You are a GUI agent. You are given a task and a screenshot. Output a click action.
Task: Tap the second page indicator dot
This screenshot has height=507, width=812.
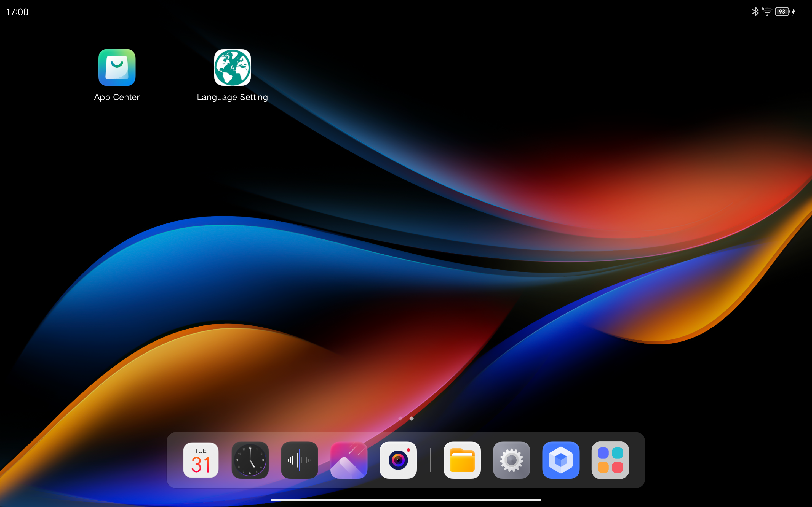[x=412, y=419]
